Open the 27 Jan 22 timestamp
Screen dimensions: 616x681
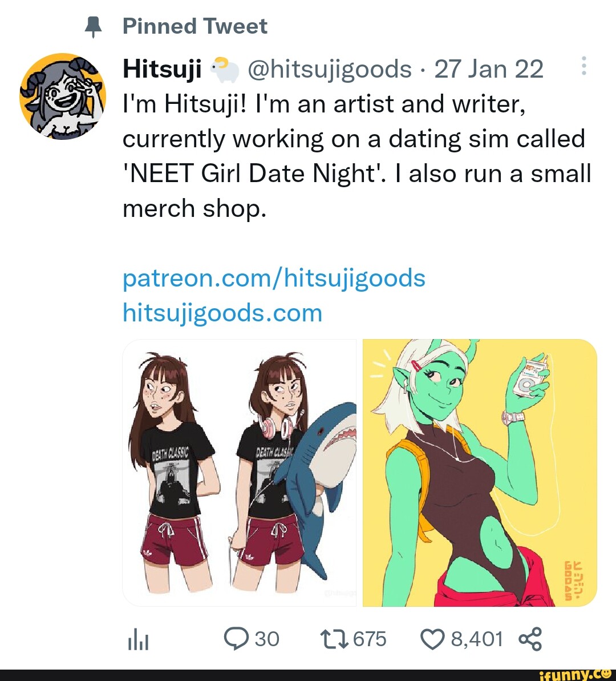pyautogui.click(x=489, y=69)
